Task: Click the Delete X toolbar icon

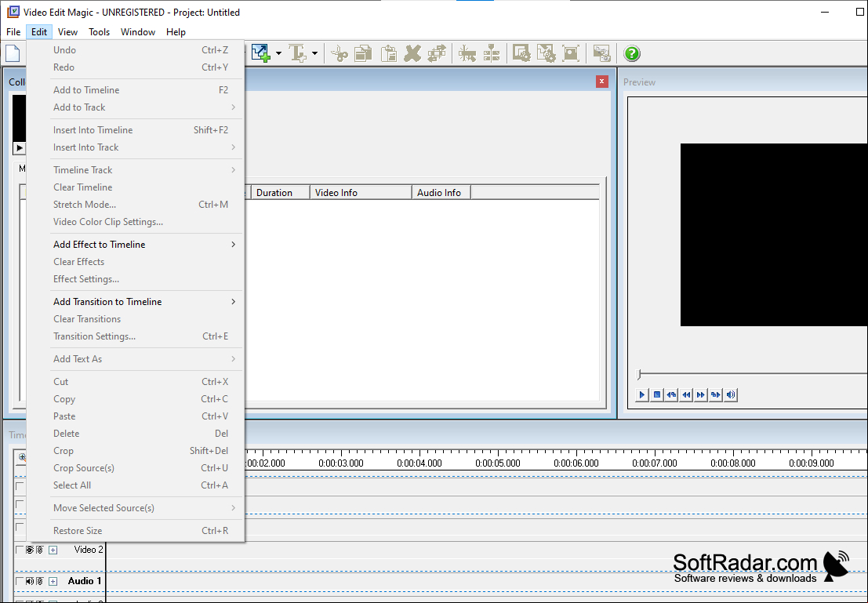Action: pyautogui.click(x=412, y=53)
